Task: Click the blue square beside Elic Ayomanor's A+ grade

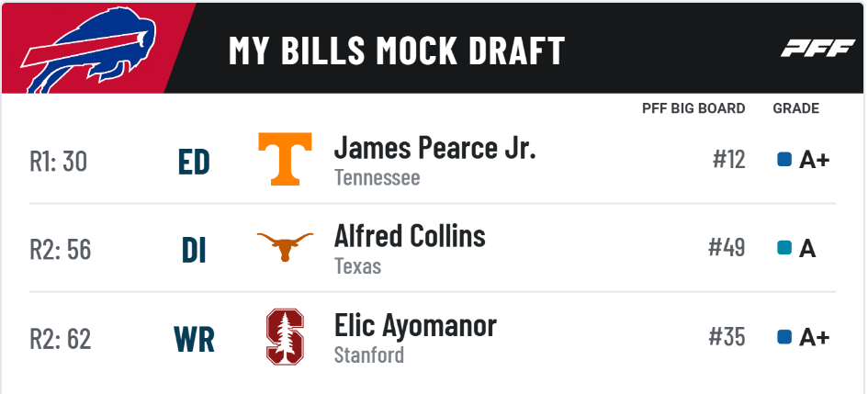Action: coord(784,337)
